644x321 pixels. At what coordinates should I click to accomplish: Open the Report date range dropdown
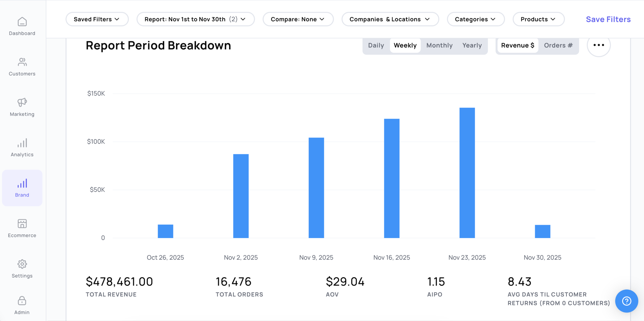pos(195,19)
